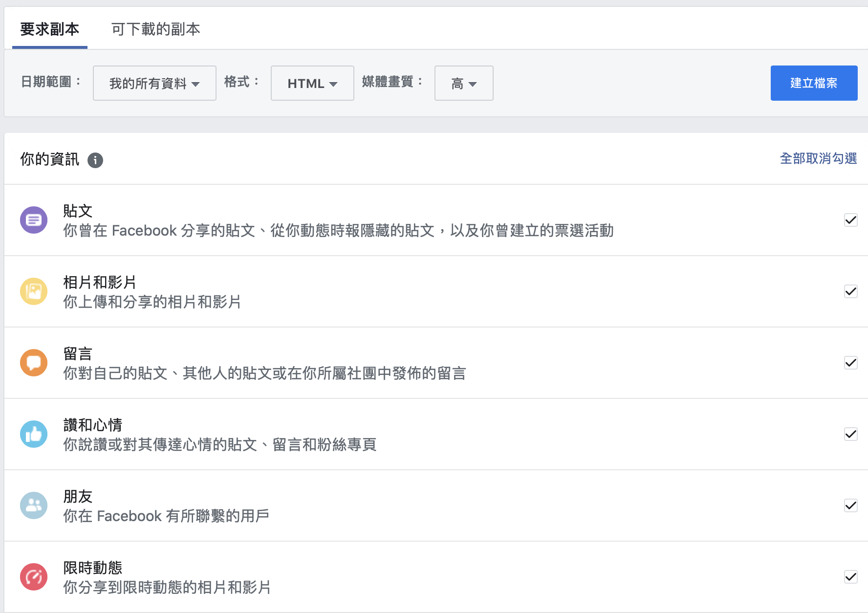Expand the HTML format dropdown
This screenshot has height=613, width=868.
tap(312, 84)
